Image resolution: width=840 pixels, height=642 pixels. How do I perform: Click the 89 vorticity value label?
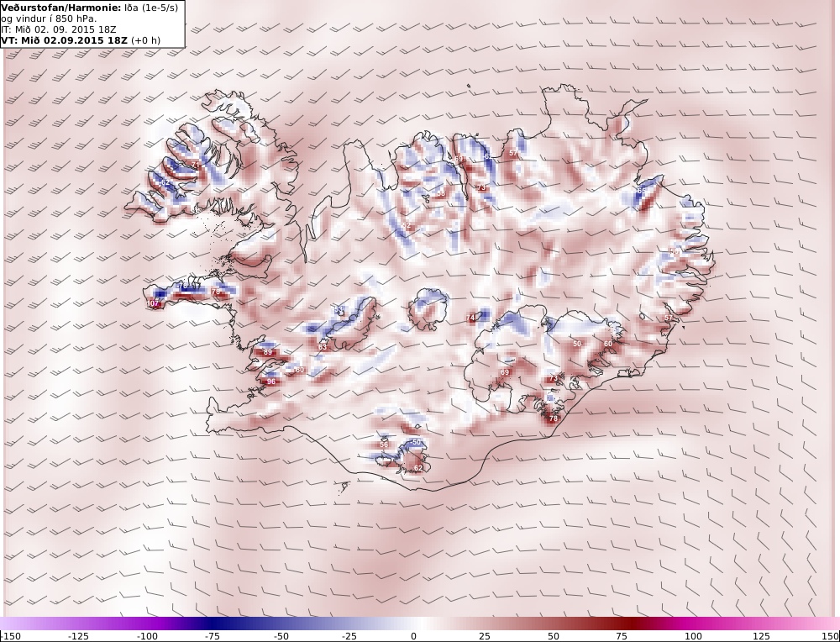point(268,352)
